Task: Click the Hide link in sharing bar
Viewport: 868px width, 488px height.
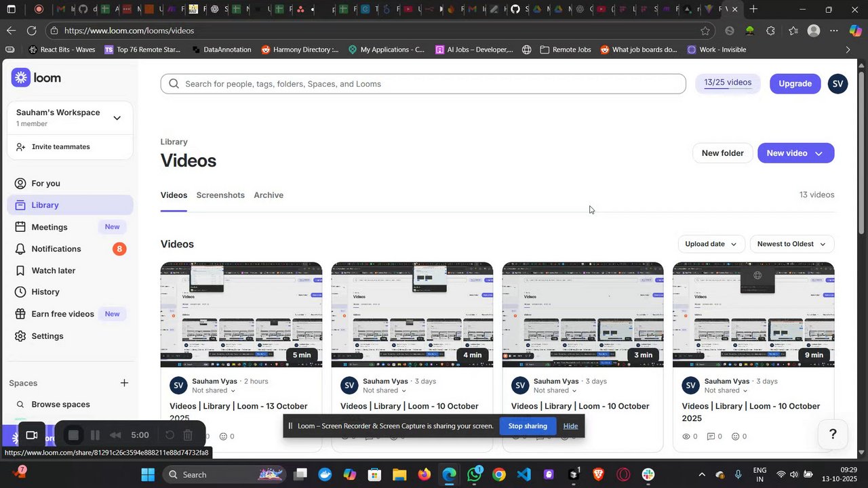Action: tap(570, 426)
